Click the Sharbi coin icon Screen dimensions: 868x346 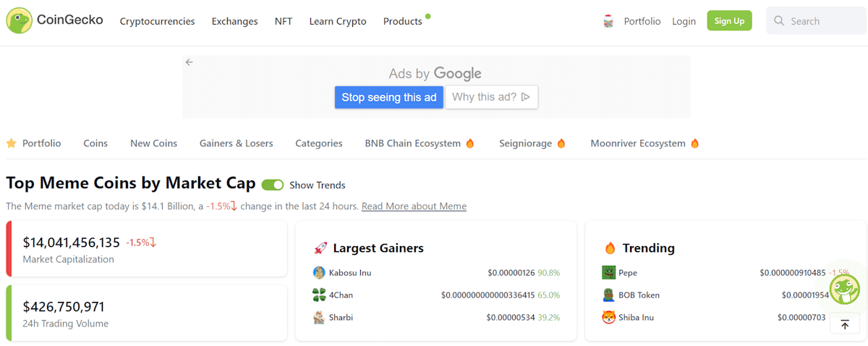(x=319, y=317)
